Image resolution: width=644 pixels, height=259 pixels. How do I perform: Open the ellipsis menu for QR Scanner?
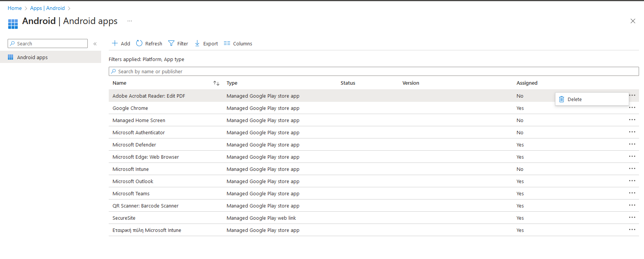[632, 205]
